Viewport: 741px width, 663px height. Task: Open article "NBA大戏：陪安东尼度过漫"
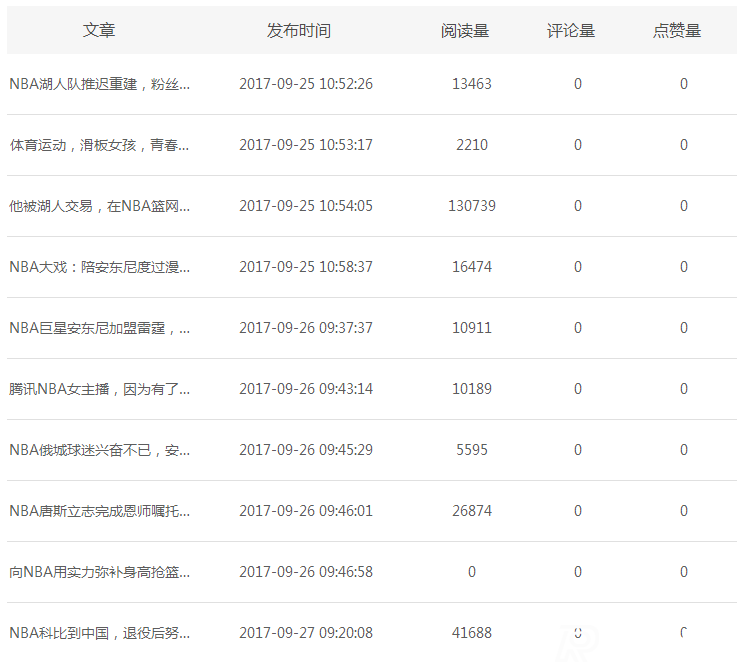99,268
